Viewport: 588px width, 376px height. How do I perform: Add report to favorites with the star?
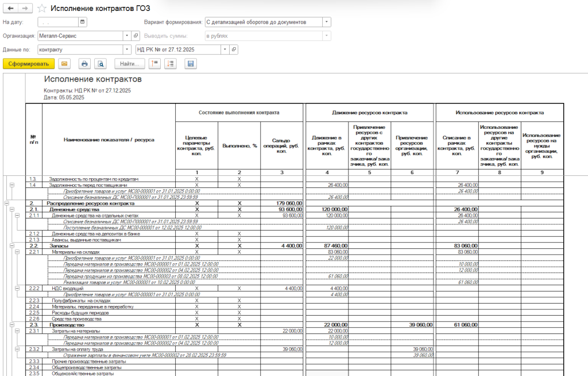click(x=42, y=8)
